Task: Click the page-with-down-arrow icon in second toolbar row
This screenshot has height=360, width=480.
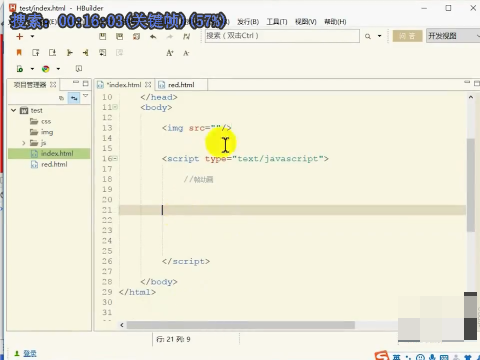Action: pyautogui.click(x=52, y=52)
